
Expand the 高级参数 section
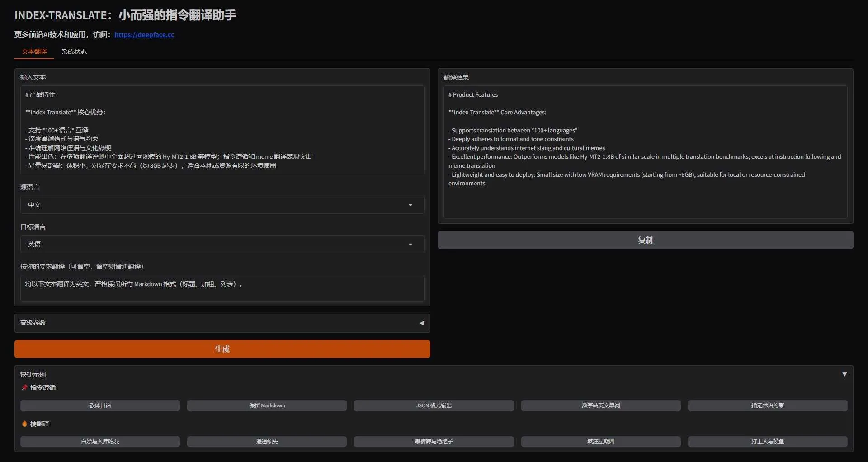pos(222,323)
